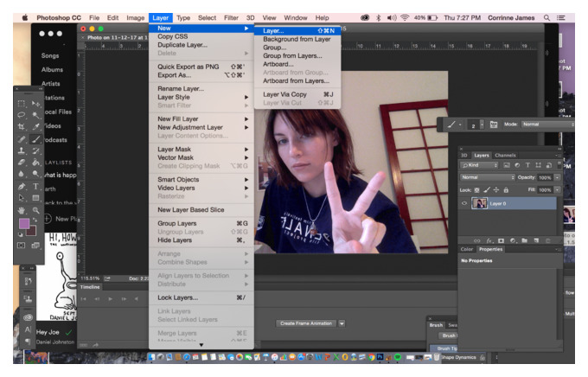Select the Rectangular Marquee tool

[x=22, y=103]
